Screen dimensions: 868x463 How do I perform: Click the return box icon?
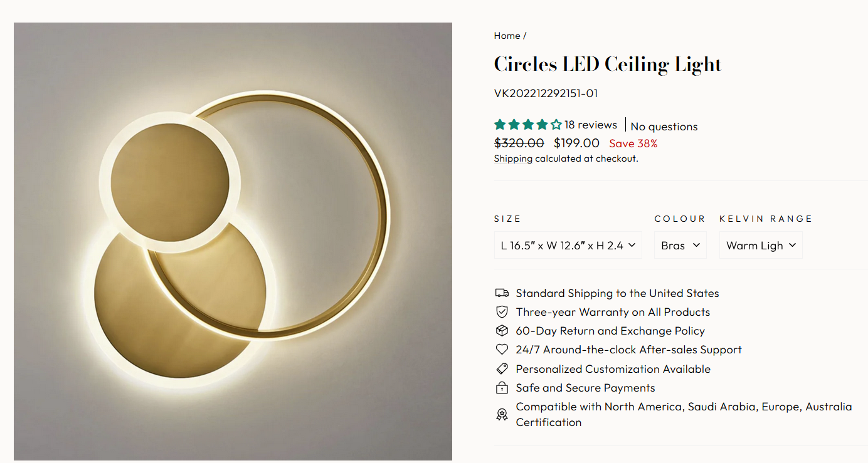click(502, 331)
